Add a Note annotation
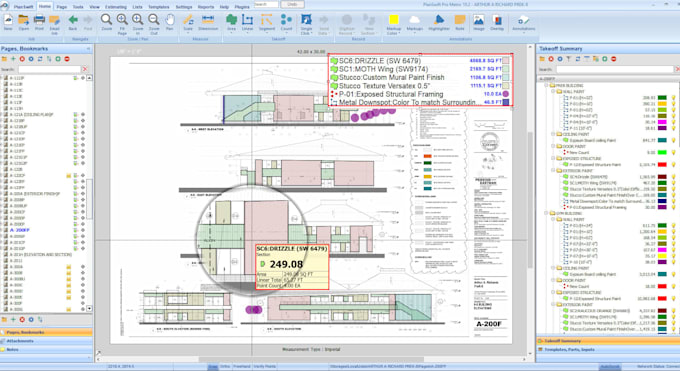Image resolution: width=680 pixels, height=371 pixels. coord(460,21)
